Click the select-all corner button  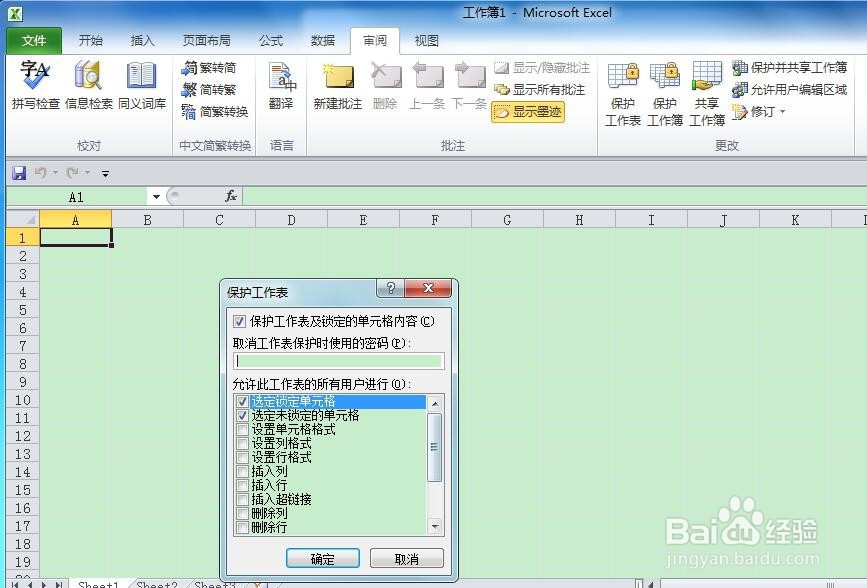click(x=23, y=220)
